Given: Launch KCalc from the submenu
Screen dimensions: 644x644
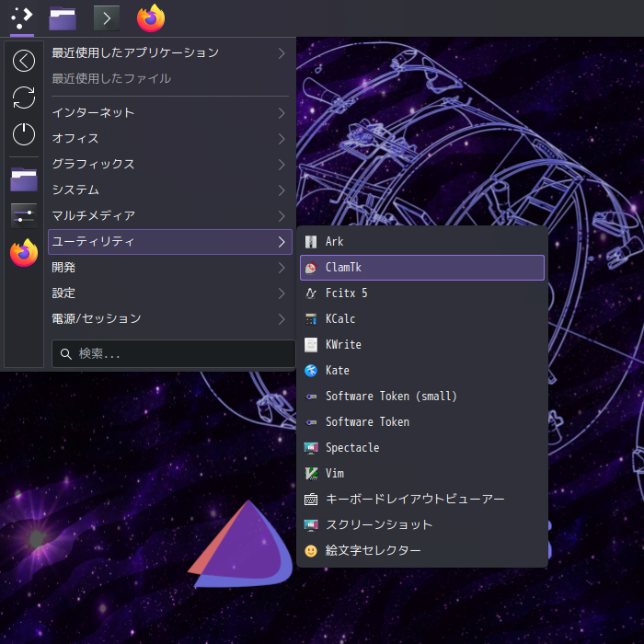Looking at the screenshot, I should [x=422, y=319].
